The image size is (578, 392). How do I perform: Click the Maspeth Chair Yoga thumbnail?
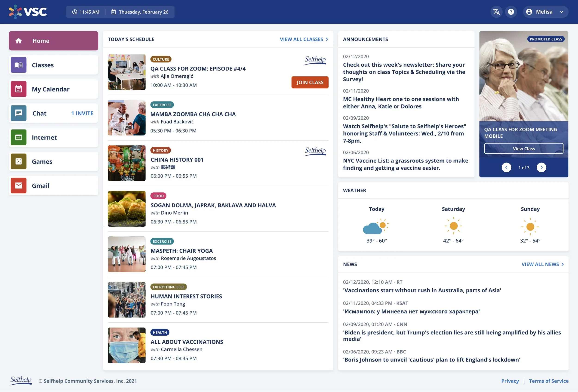[127, 254]
